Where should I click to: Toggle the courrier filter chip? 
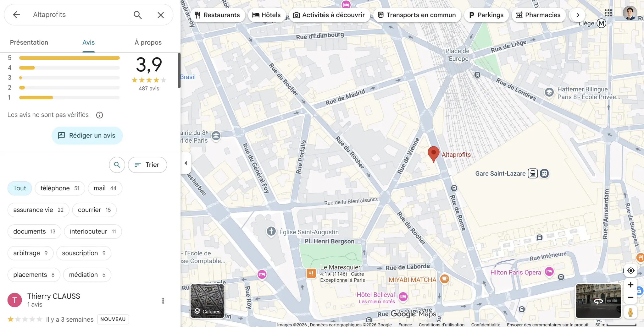94,210
